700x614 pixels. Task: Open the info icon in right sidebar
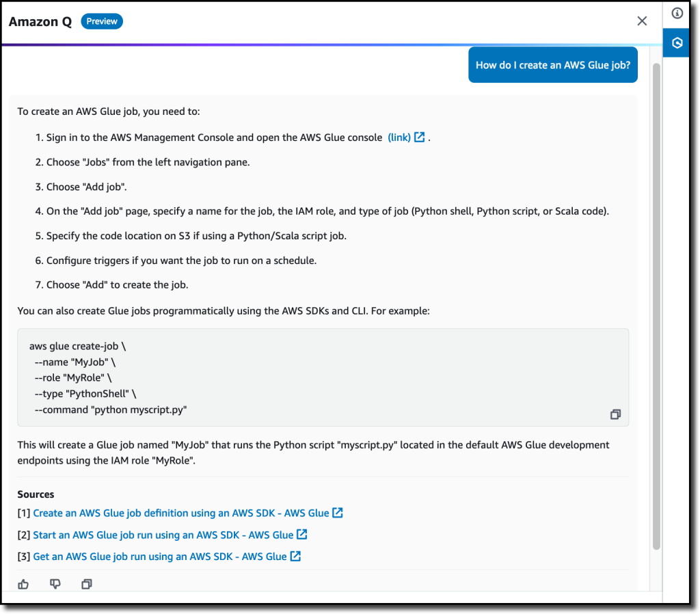(677, 14)
